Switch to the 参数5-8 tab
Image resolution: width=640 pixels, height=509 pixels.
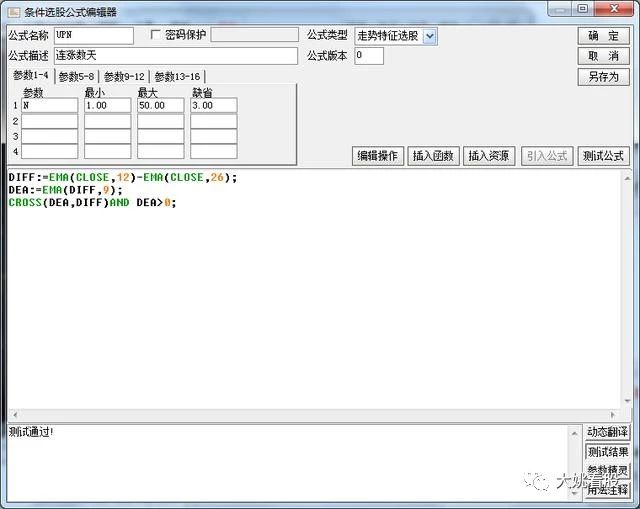click(76, 76)
